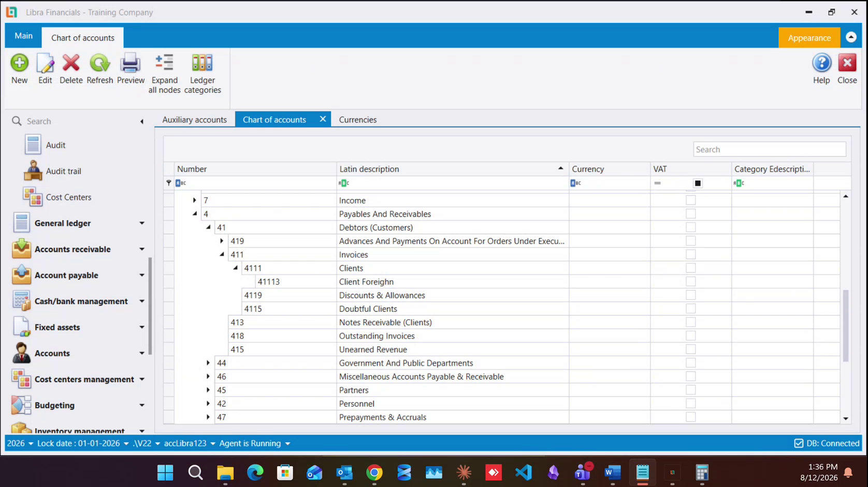Screen dimensions: 868x487
Task: Click the sidebar search magnifier icon
Action: click(17, 121)
